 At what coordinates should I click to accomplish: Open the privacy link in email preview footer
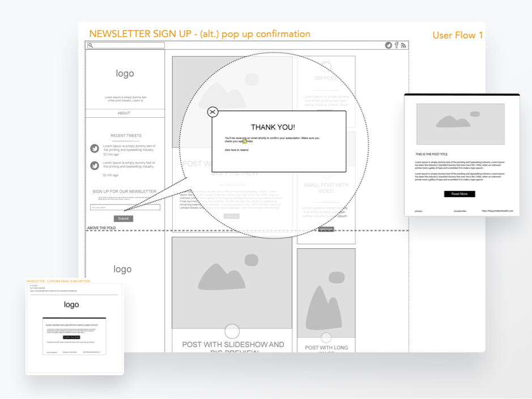(419, 211)
